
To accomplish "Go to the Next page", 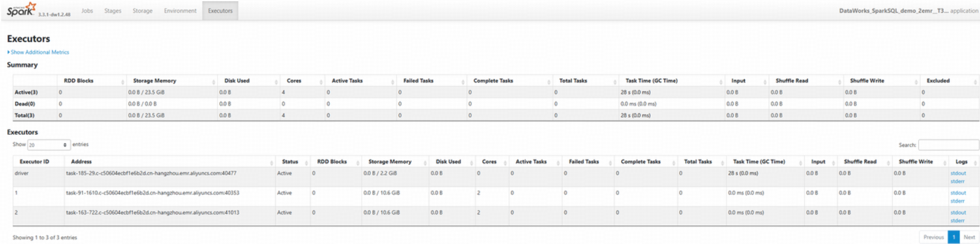I will click(x=969, y=237).
